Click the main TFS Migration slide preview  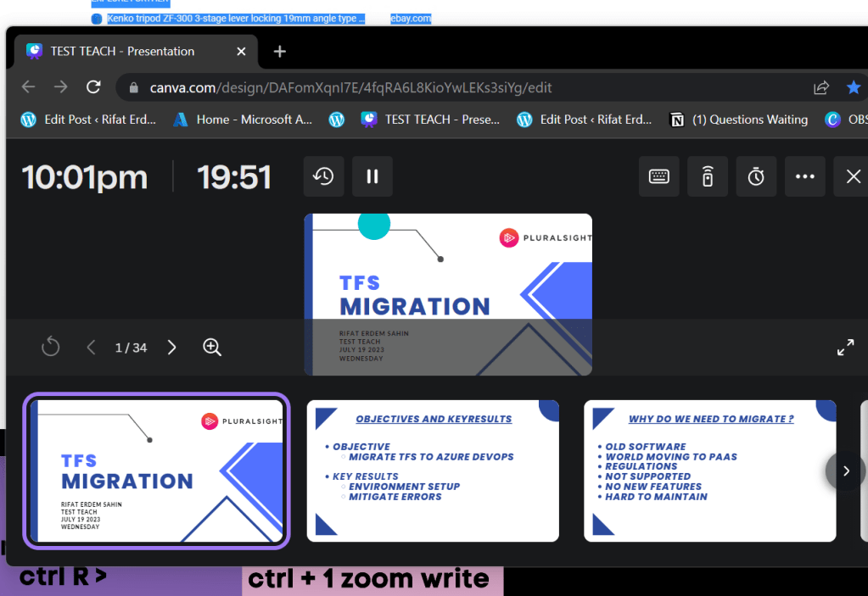(448, 295)
